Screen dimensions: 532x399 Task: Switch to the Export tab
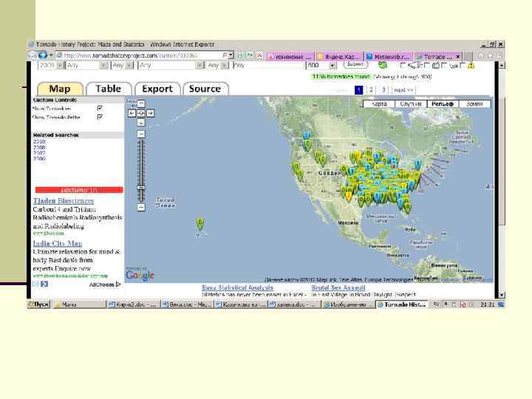[157, 89]
